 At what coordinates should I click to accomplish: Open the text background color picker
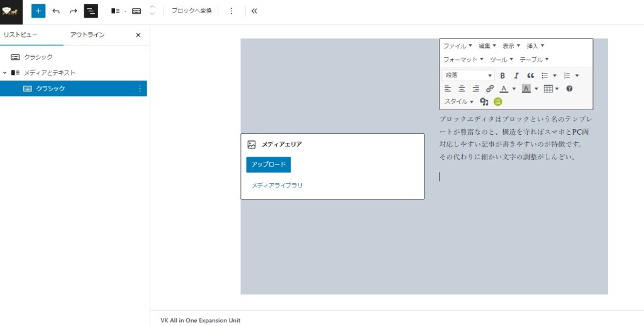536,89
